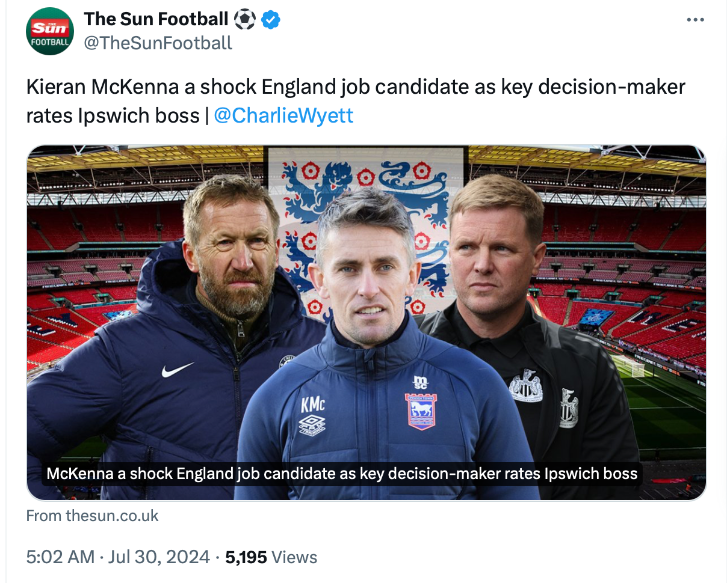Open the three-dot more options menu
Screen dimensions: 727x583
click(x=700, y=20)
